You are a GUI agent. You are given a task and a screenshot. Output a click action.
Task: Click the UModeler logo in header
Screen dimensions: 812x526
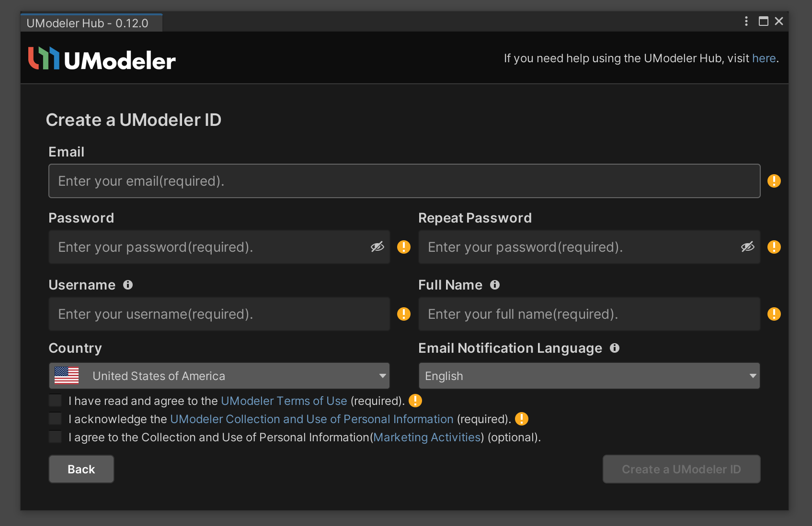coord(102,59)
